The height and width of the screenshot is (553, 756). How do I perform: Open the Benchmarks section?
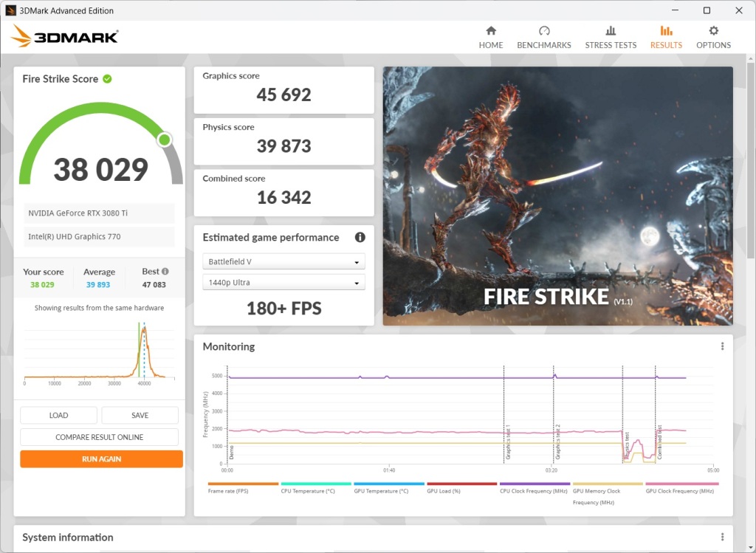(x=543, y=36)
